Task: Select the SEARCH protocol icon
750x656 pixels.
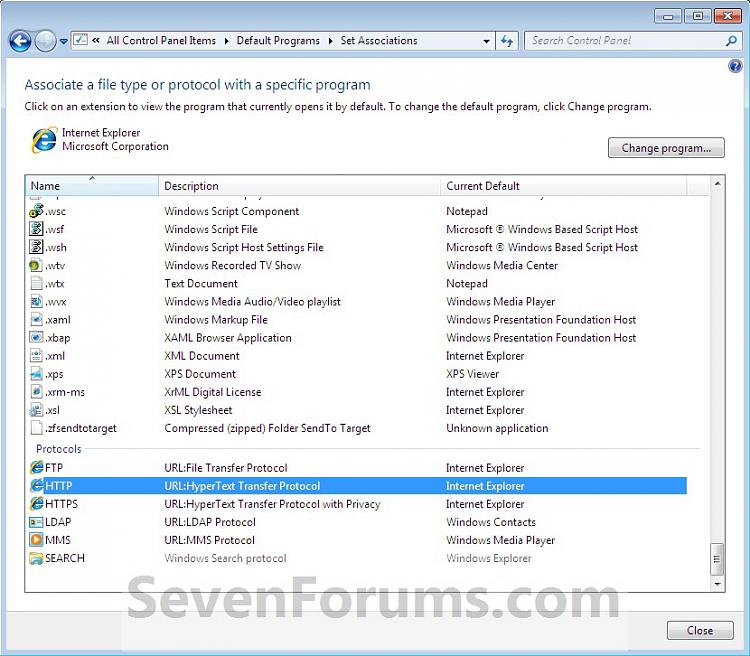Action: click(36, 558)
